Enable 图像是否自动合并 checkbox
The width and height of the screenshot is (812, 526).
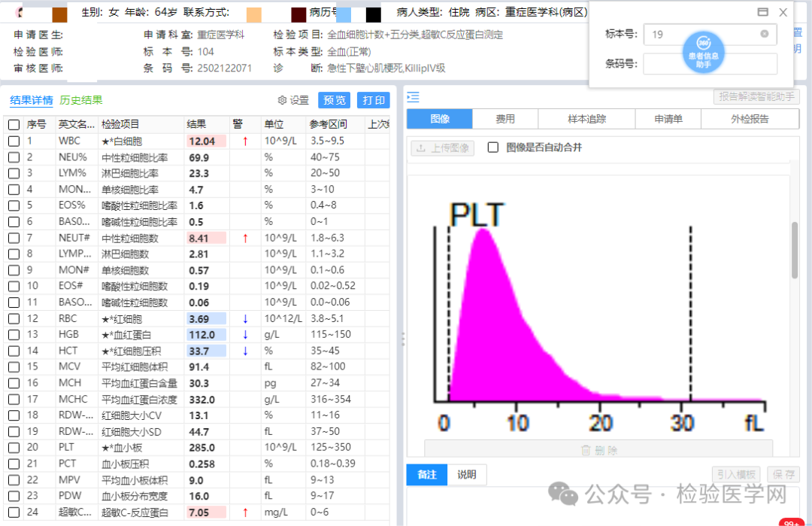tap(493, 147)
